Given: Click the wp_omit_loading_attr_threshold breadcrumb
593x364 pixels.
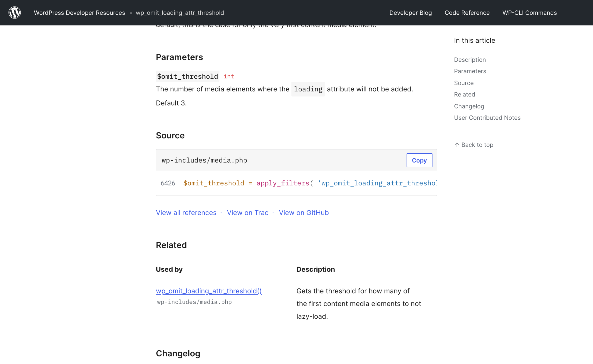Looking at the screenshot, I should point(180,13).
